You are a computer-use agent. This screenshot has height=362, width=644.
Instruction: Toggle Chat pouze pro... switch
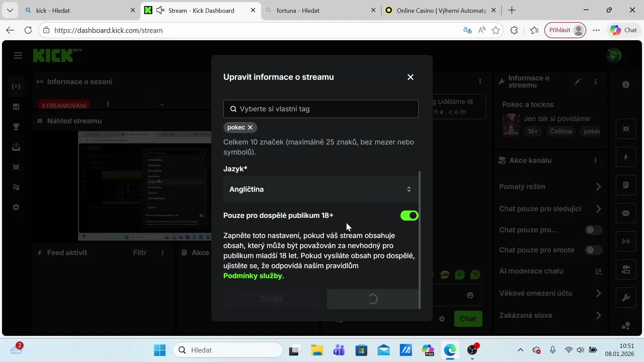[x=593, y=230]
